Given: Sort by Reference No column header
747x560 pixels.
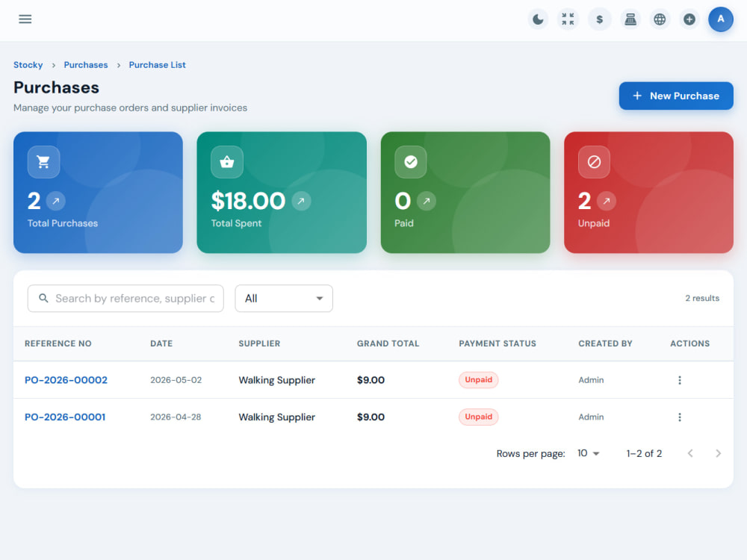Looking at the screenshot, I should pos(58,343).
